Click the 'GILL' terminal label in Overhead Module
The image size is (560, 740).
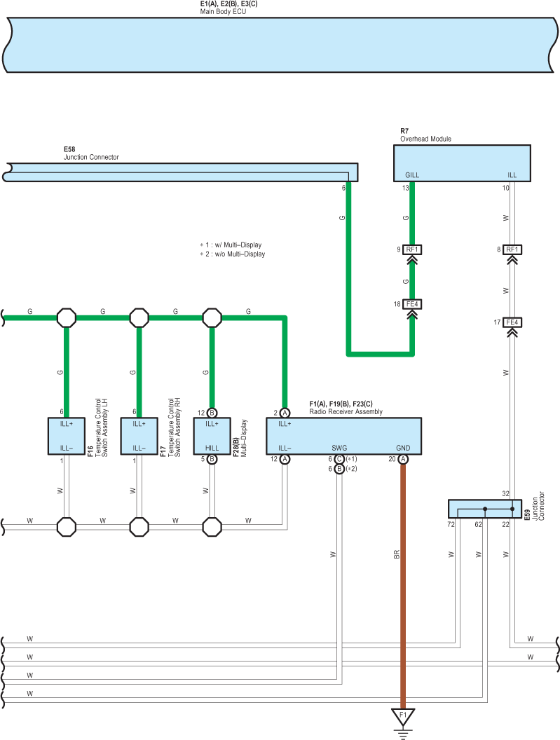pyautogui.click(x=412, y=175)
